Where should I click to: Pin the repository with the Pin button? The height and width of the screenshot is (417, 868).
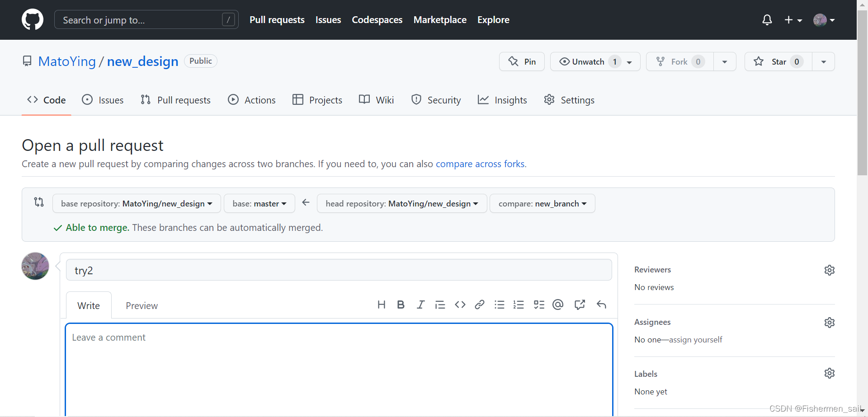point(522,61)
